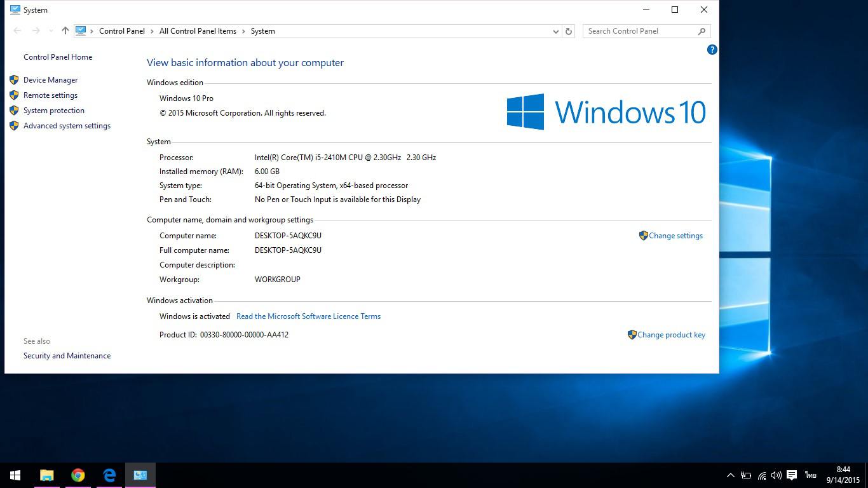Switch input language via the Thai indicator
Image resolution: width=868 pixels, height=488 pixels.
click(x=810, y=475)
